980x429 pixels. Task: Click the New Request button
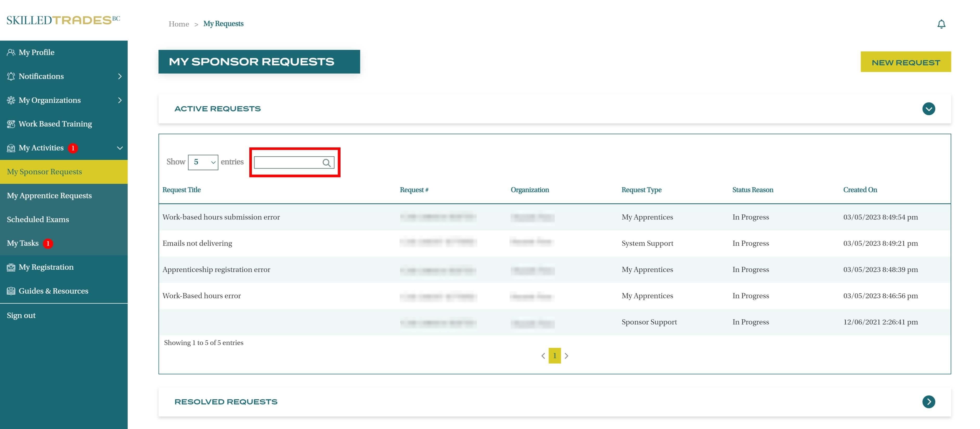[905, 62]
